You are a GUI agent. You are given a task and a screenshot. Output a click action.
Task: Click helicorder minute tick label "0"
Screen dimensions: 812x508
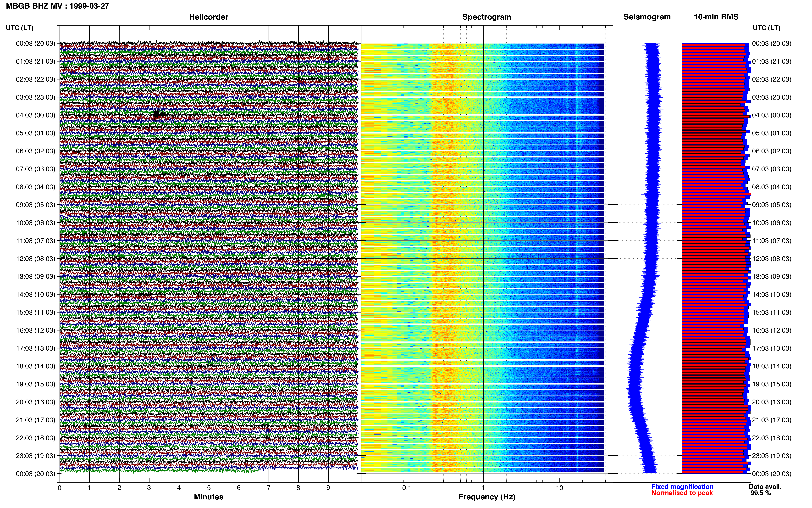click(x=59, y=488)
